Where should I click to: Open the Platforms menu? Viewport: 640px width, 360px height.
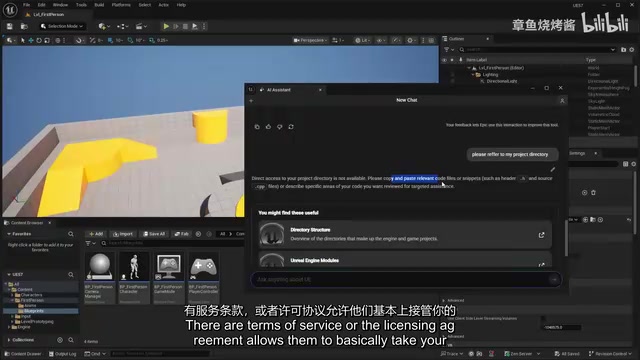coord(121,5)
